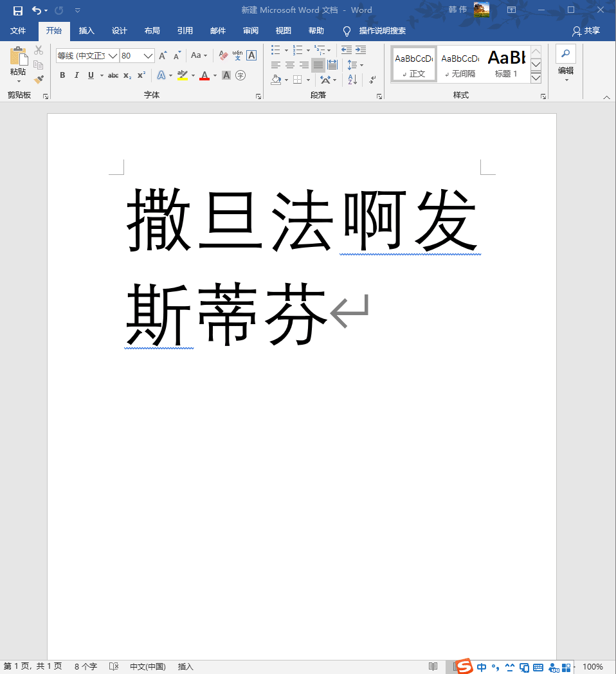
Task: Apply subscript to selected text
Action: pyautogui.click(x=127, y=75)
